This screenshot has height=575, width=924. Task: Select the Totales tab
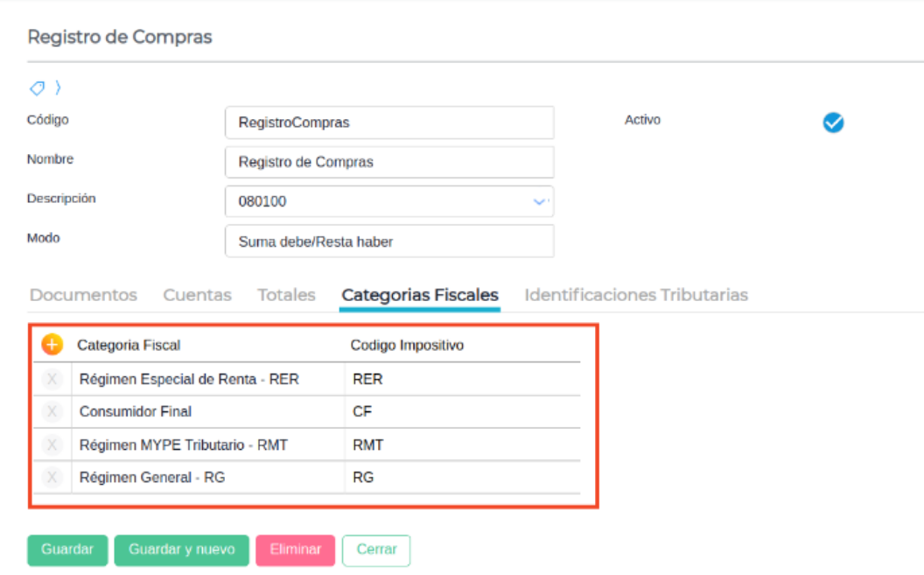[286, 295]
